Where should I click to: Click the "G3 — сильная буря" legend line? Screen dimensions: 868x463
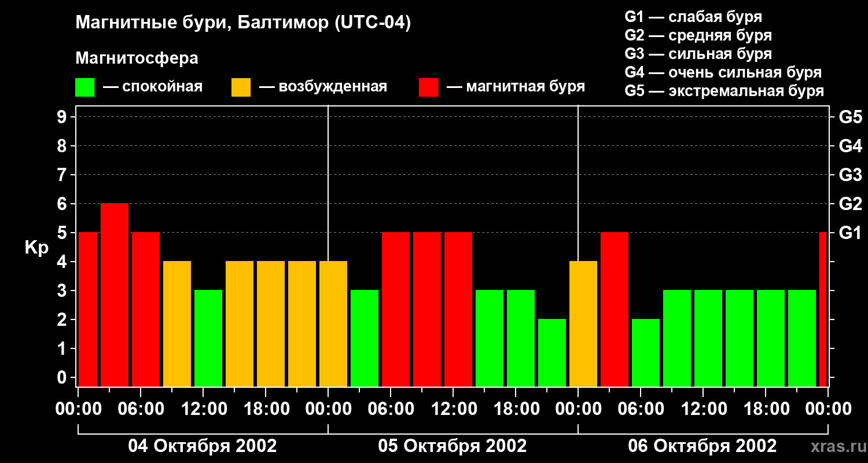[x=698, y=54]
